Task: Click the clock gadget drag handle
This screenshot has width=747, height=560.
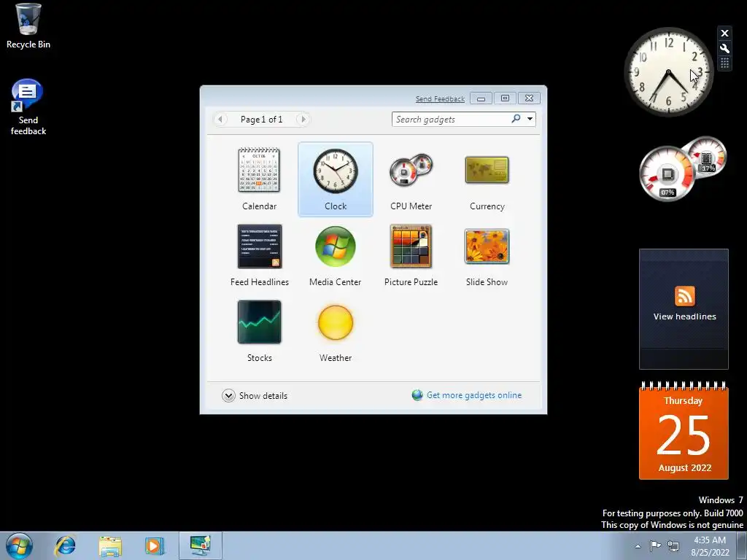Action: (x=724, y=63)
